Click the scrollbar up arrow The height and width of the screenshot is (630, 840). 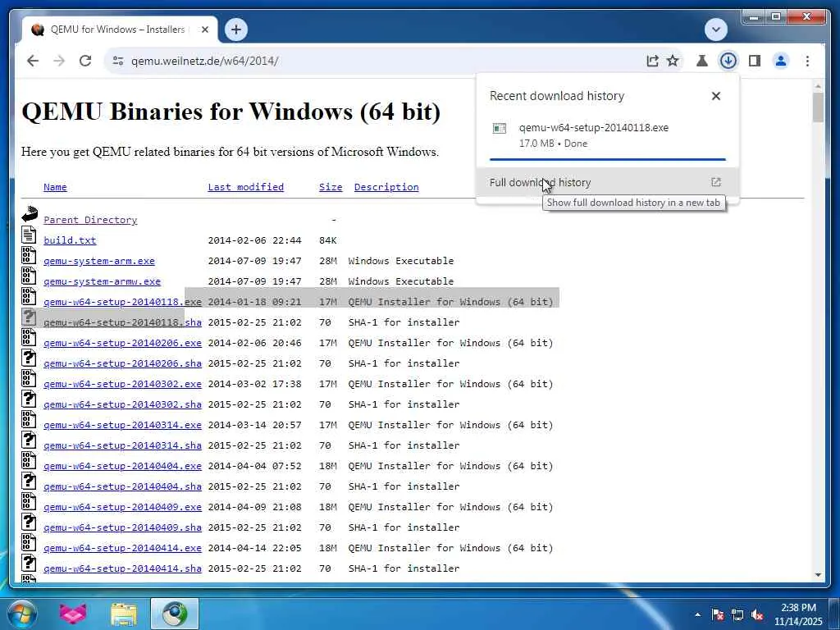(x=818, y=85)
